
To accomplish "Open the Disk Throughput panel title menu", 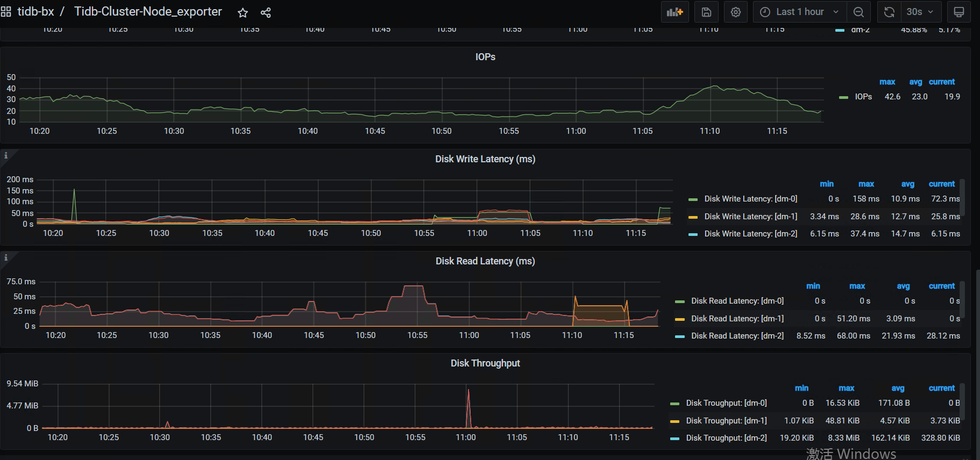I will [485, 363].
